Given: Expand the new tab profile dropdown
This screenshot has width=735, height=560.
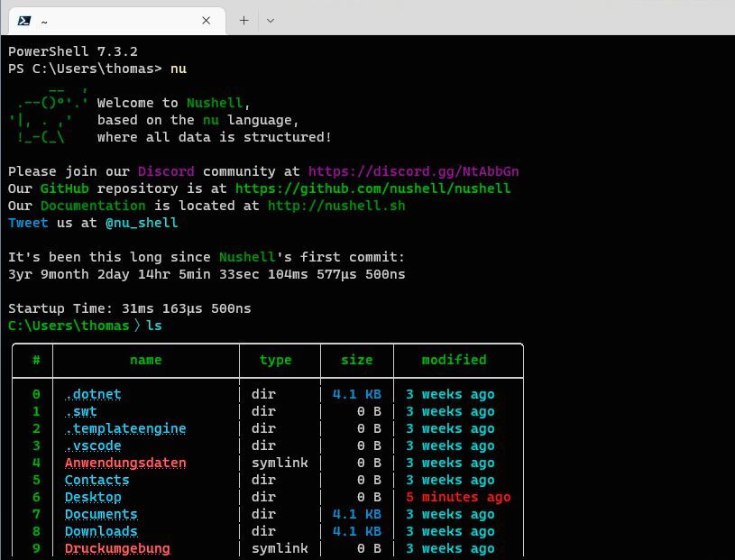Looking at the screenshot, I should [270, 20].
